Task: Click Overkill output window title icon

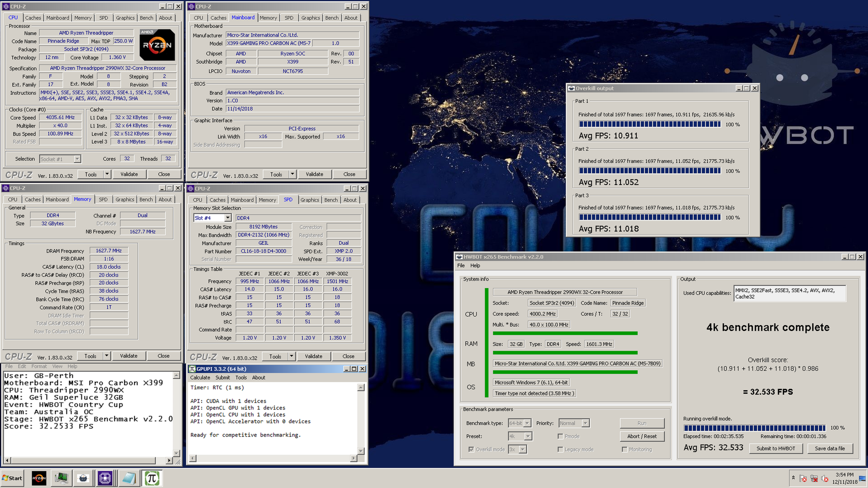Action: [x=571, y=88]
